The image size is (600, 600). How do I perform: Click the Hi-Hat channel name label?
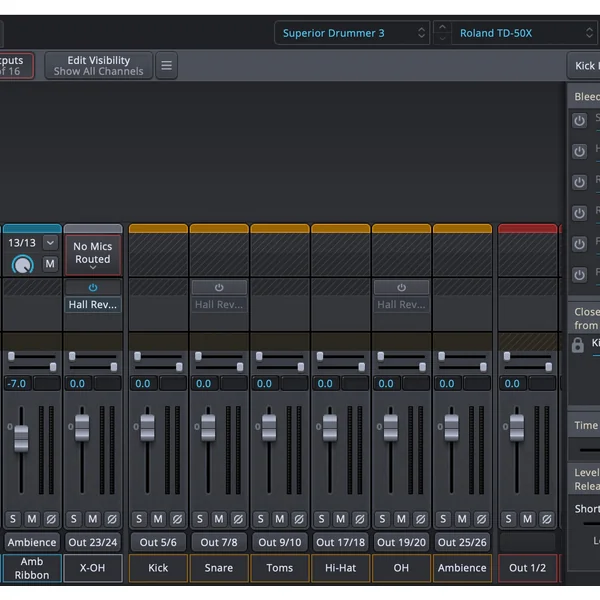point(341,568)
